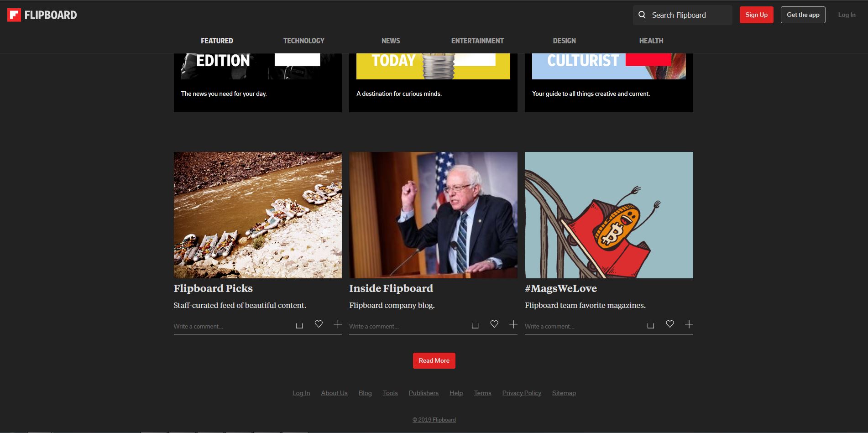Flip the Flipboard Picks card with share icon
868x433 pixels.
[299, 325]
